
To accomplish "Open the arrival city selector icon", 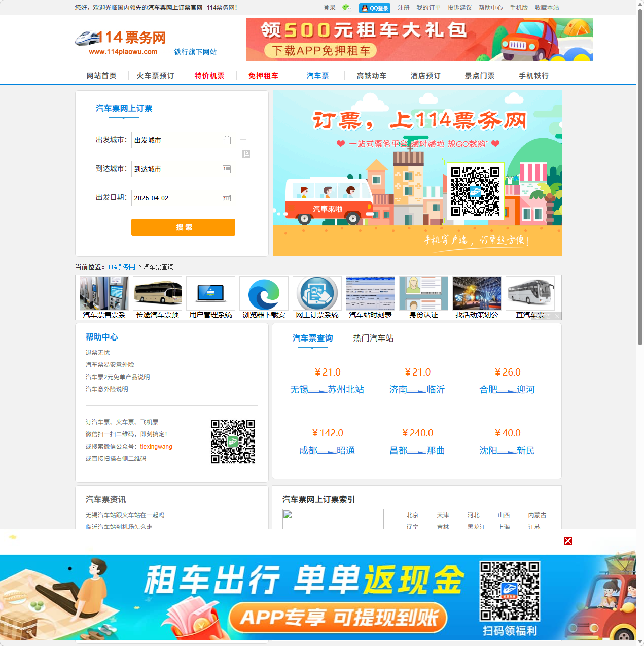I will click(x=227, y=169).
